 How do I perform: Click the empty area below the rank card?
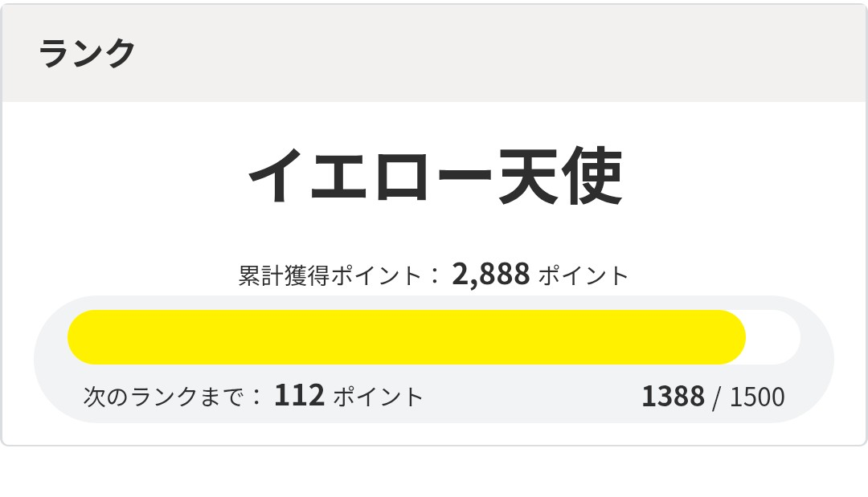[x=434, y=472]
